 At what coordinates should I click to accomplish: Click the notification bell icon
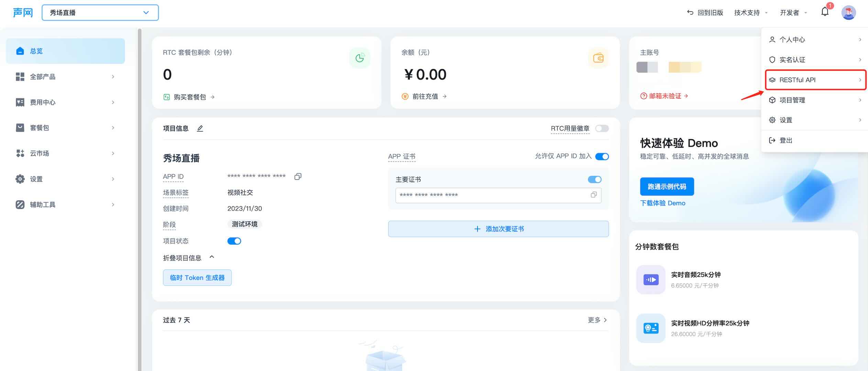825,12
